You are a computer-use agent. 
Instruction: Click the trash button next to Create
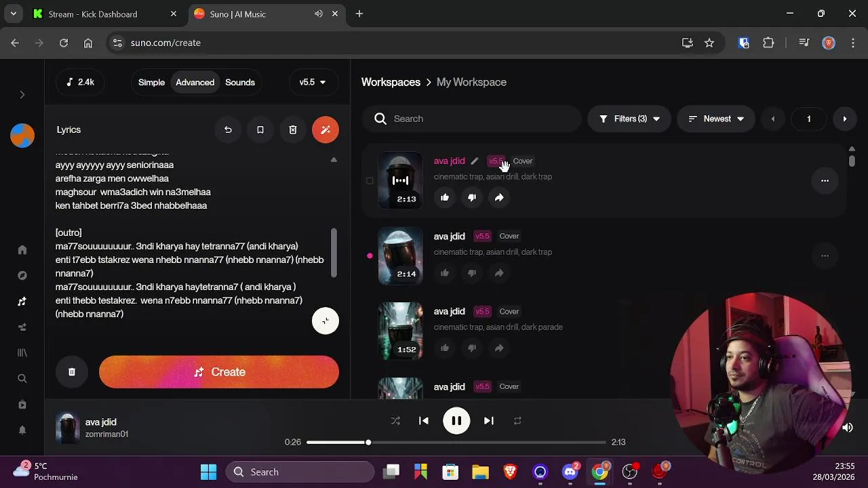point(72,372)
